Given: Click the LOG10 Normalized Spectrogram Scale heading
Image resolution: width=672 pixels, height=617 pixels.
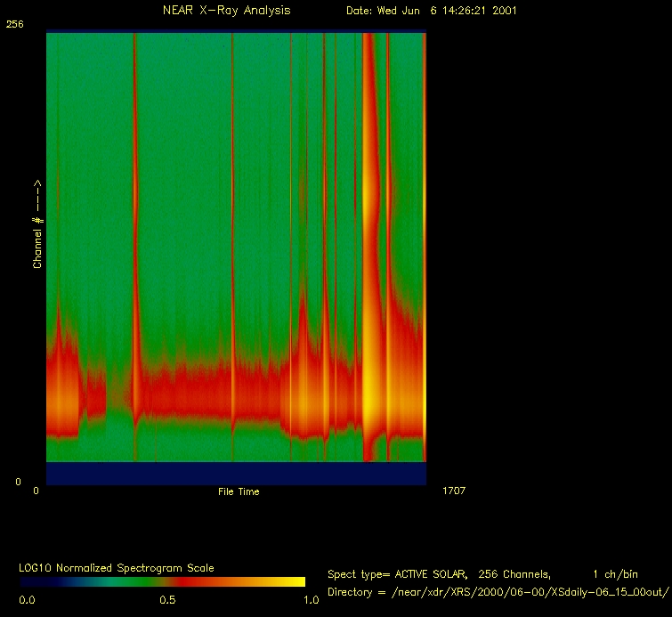Looking at the screenshot, I should point(117,567).
